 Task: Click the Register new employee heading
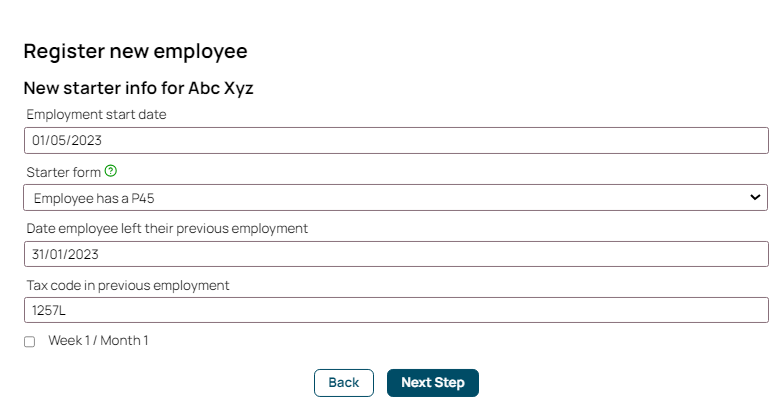(135, 51)
